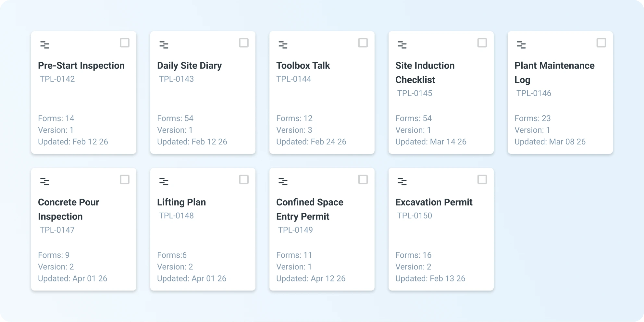Click the template icon on Toolbox Talk card
The width and height of the screenshot is (644, 322).
(x=283, y=45)
